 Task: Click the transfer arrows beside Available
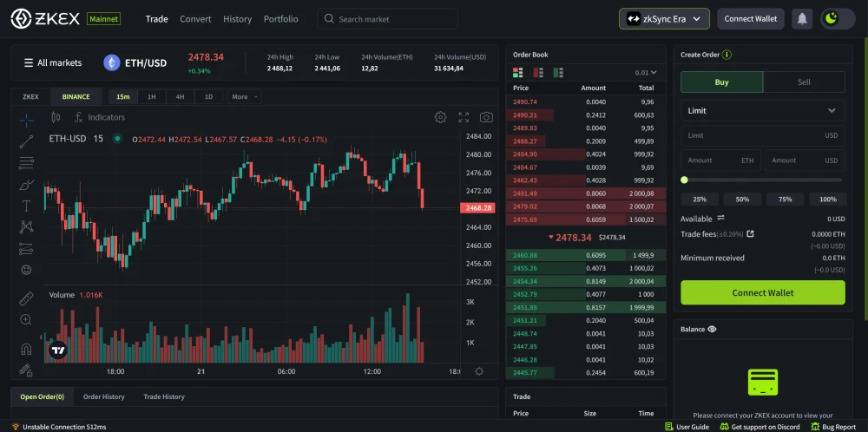720,219
